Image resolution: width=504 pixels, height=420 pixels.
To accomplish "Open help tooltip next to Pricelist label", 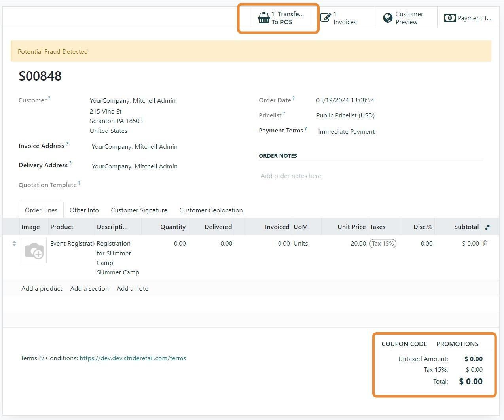I will pos(284,113).
